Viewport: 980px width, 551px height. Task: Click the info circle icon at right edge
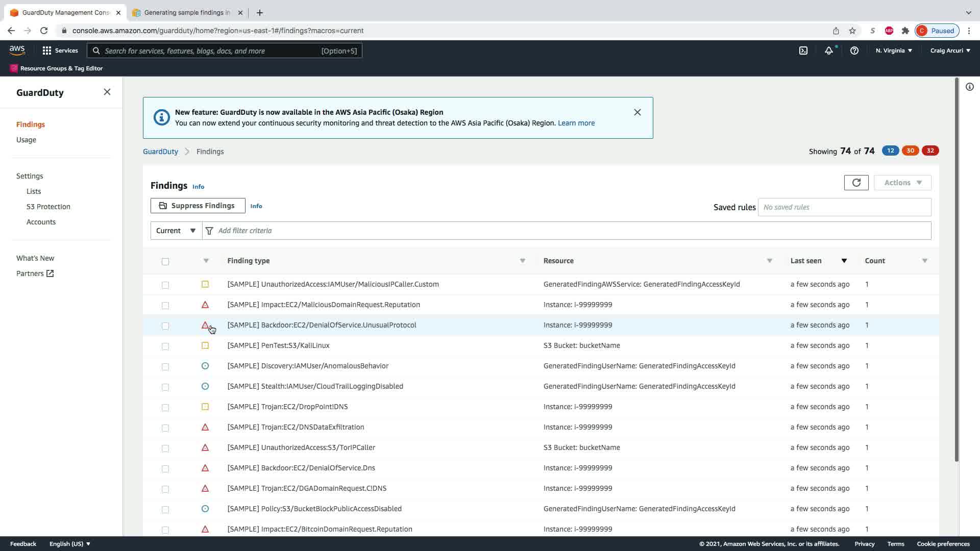click(x=969, y=87)
